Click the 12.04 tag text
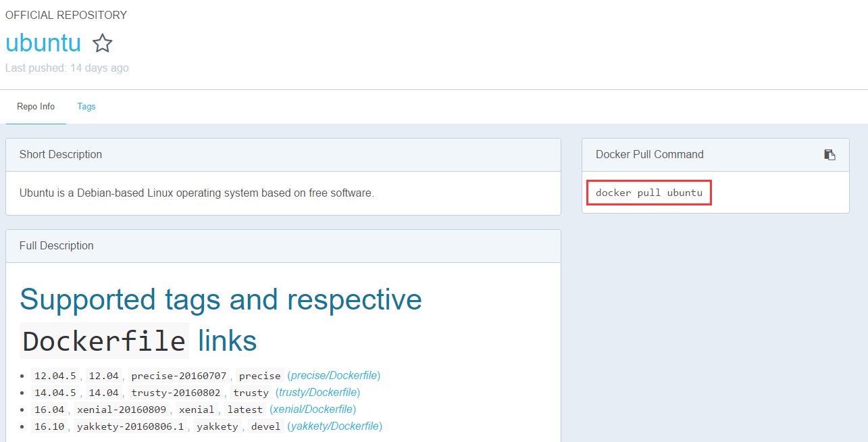868x442 pixels. 103,376
